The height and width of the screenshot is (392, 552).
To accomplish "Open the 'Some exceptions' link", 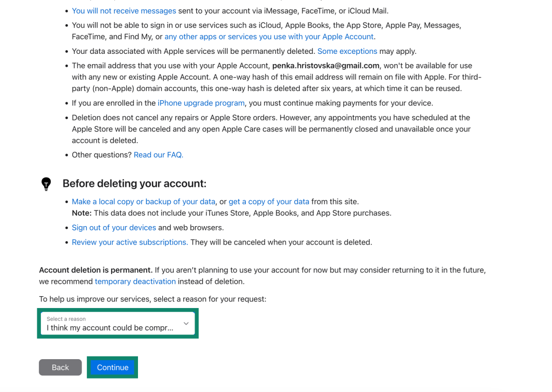I will [x=347, y=51].
